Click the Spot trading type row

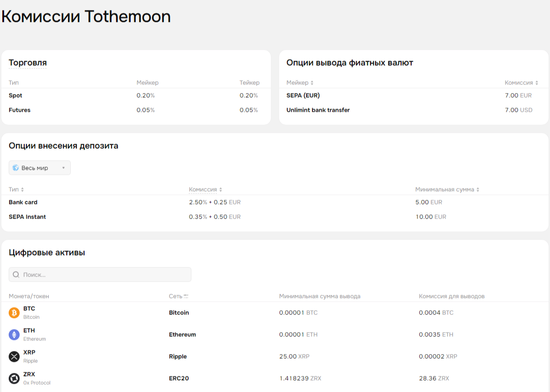point(16,95)
